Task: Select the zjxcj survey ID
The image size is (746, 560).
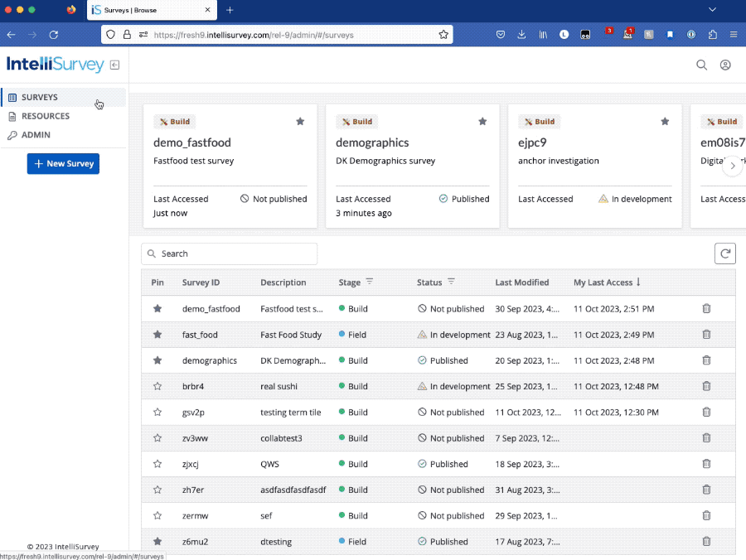Action: [191, 464]
